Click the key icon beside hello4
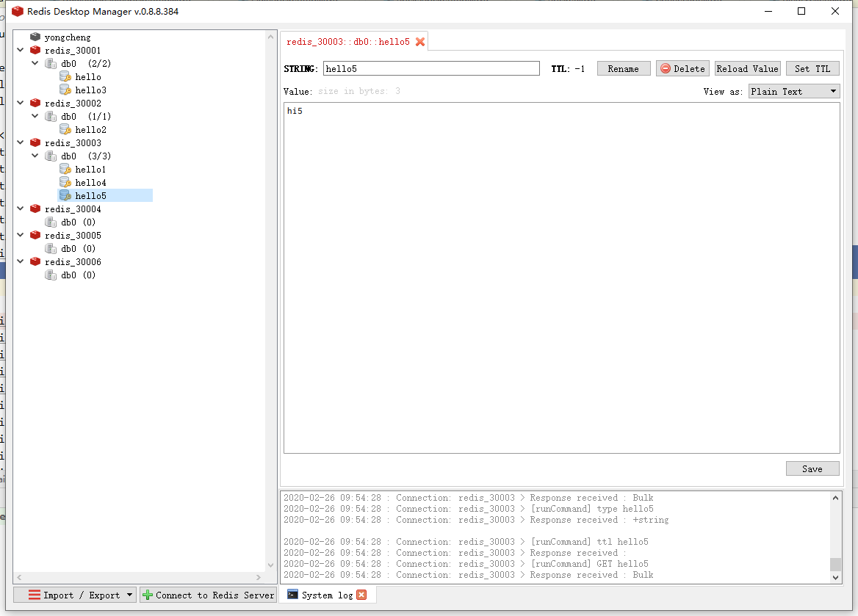This screenshot has width=858, height=616. click(65, 182)
